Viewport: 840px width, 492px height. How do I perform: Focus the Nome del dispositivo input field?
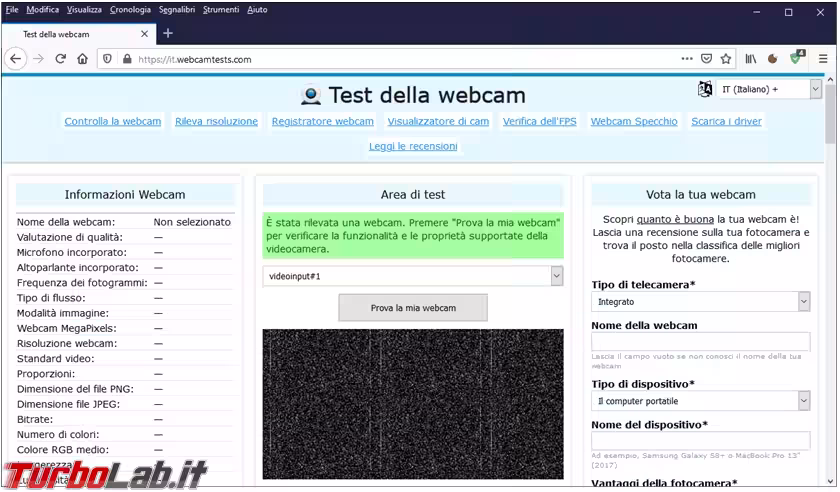701,441
